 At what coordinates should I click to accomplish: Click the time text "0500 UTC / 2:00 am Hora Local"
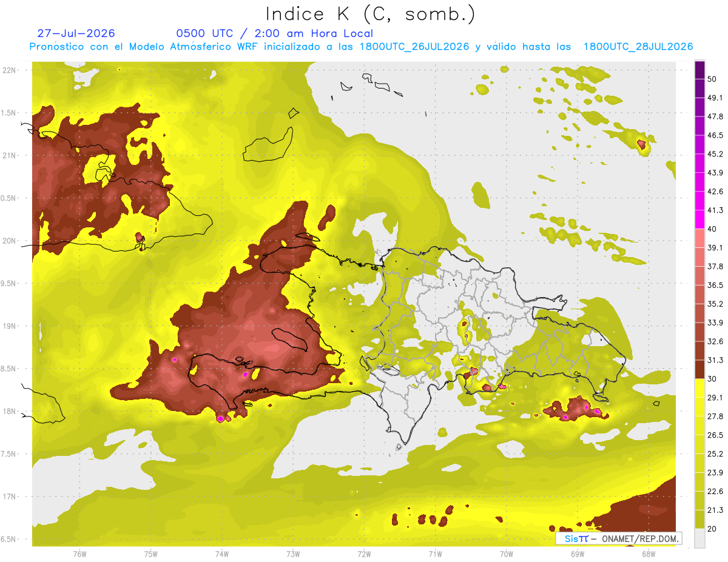tap(274, 33)
